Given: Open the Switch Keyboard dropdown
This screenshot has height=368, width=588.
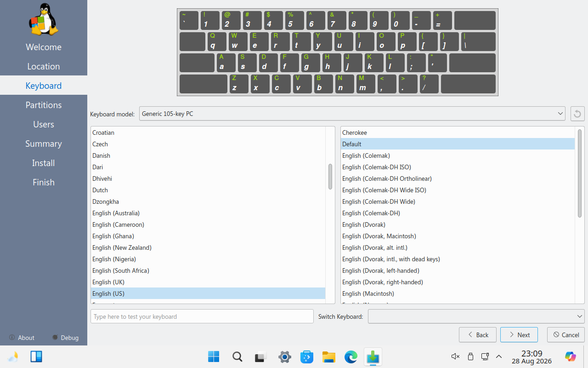Looking at the screenshot, I should pyautogui.click(x=476, y=316).
